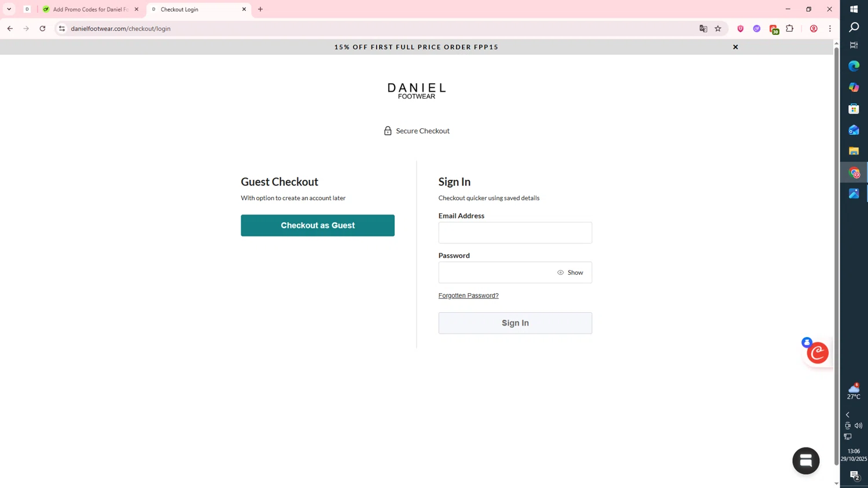Open Copilot from the taskbar
Screen dimensions: 868x488
point(854,87)
